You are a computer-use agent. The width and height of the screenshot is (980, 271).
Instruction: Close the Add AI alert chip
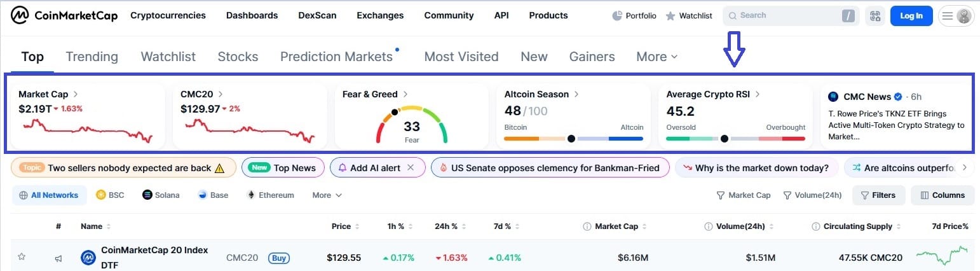pos(411,168)
